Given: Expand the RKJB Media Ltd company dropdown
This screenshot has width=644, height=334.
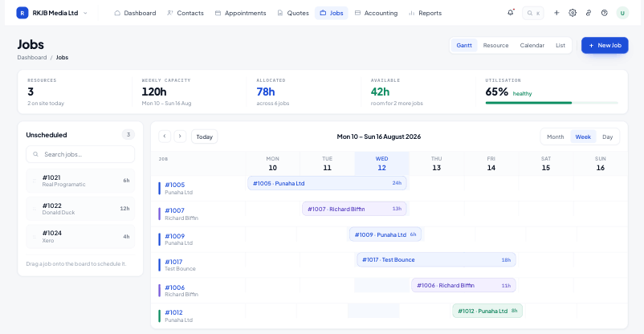Looking at the screenshot, I should click(x=85, y=13).
